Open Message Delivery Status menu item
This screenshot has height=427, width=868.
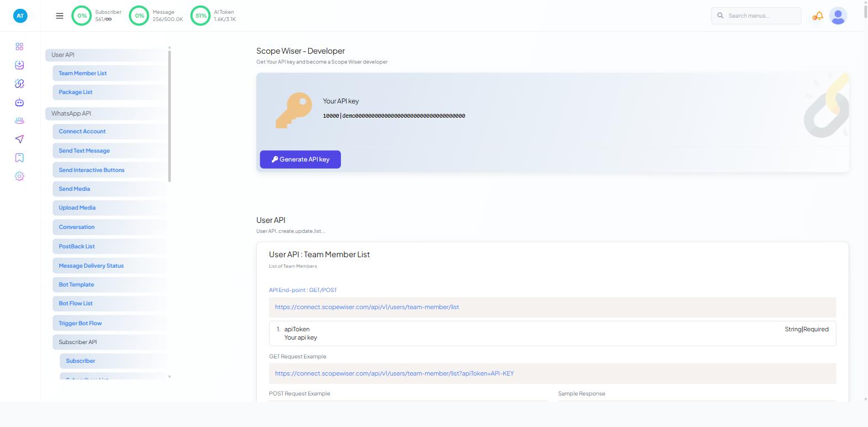(x=110, y=265)
